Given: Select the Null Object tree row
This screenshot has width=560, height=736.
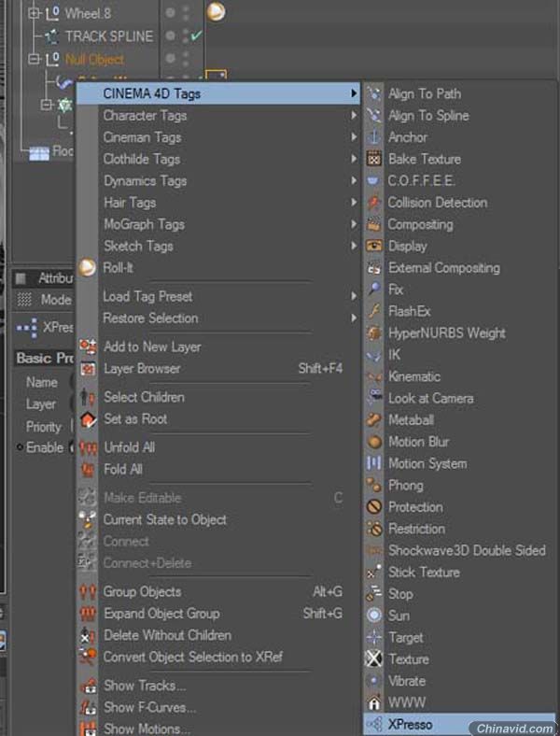Looking at the screenshot, I should 94,59.
